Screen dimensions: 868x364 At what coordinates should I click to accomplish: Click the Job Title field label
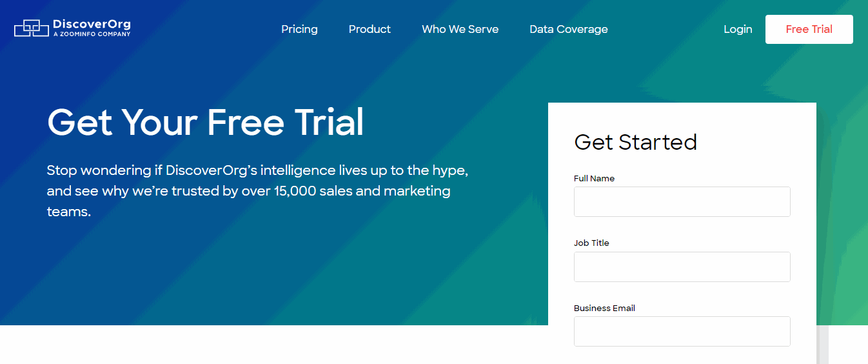click(591, 243)
